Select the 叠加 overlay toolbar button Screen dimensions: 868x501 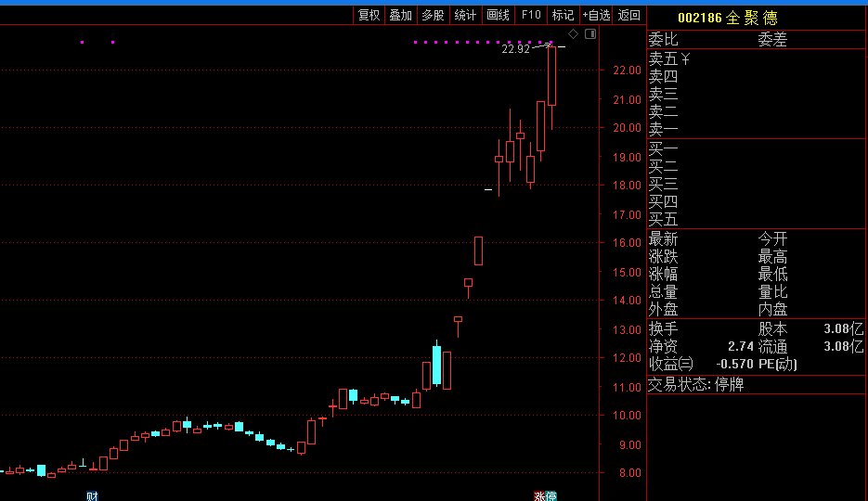coord(401,16)
